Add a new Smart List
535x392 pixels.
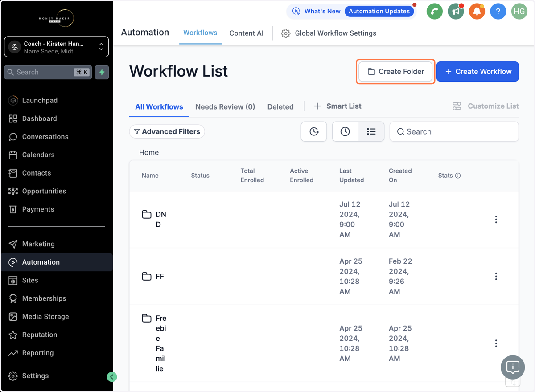[x=337, y=106]
